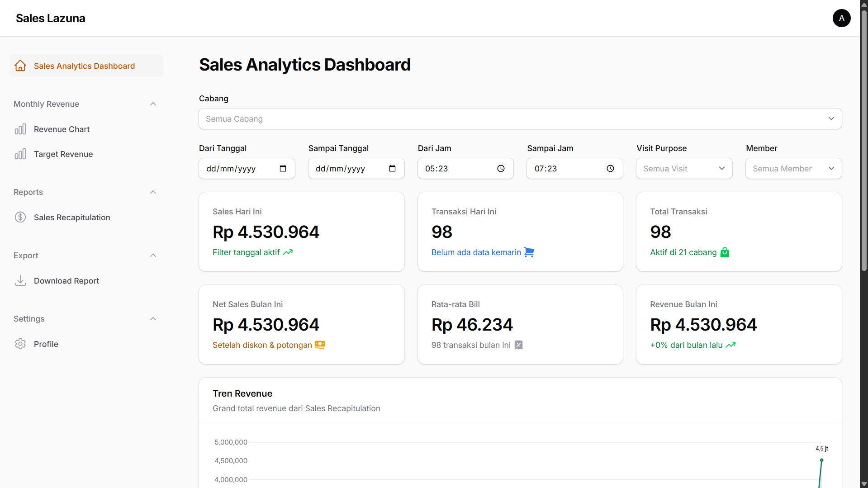Open the calendar picker in Dari Tanggal

[x=283, y=169]
